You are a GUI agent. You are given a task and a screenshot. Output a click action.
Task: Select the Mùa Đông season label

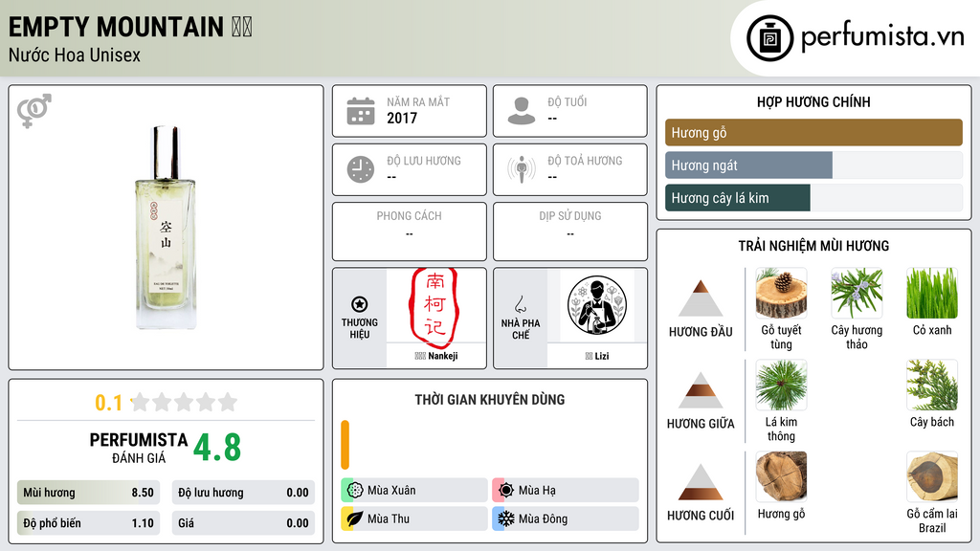[x=544, y=518]
